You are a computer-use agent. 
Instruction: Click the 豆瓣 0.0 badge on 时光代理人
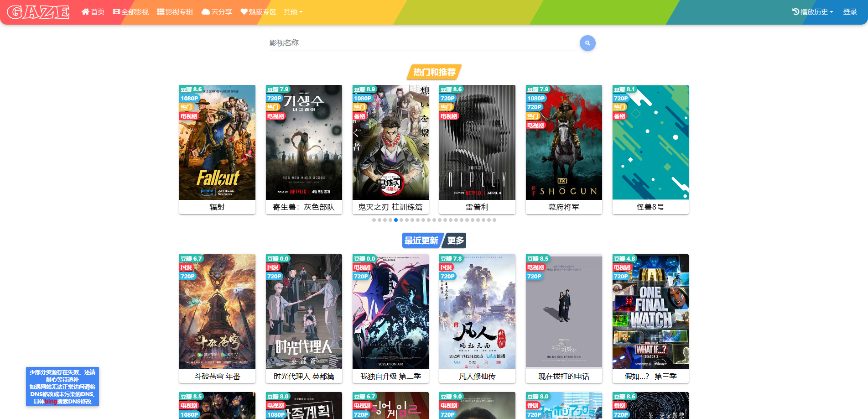coord(278,259)
